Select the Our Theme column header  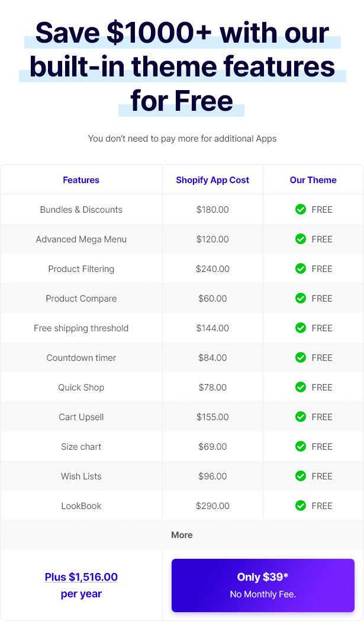[313, 180]
